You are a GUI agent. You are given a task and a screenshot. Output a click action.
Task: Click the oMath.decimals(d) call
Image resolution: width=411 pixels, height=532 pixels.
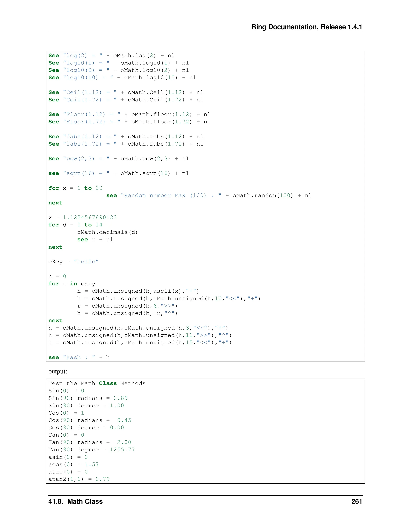107,232
